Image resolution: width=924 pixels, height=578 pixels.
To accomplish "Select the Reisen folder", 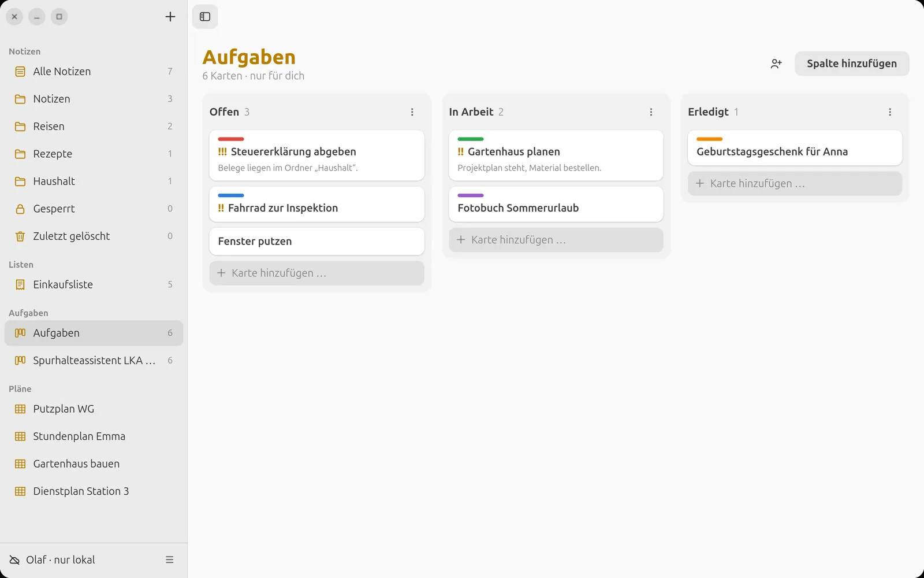I will point(94,127).
